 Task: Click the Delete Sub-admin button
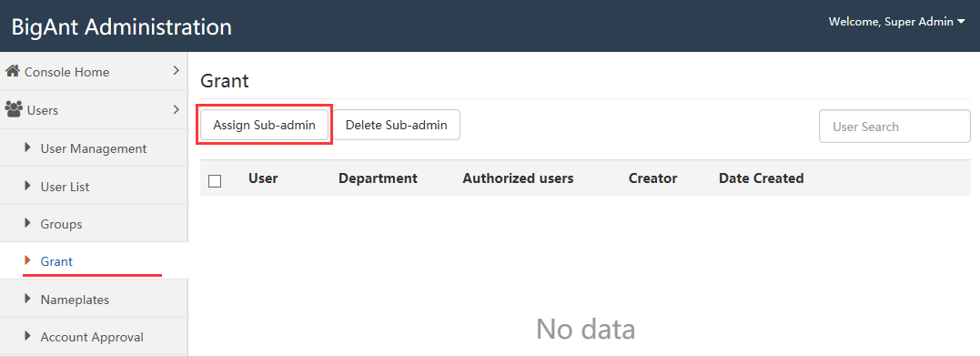(396, 125)
